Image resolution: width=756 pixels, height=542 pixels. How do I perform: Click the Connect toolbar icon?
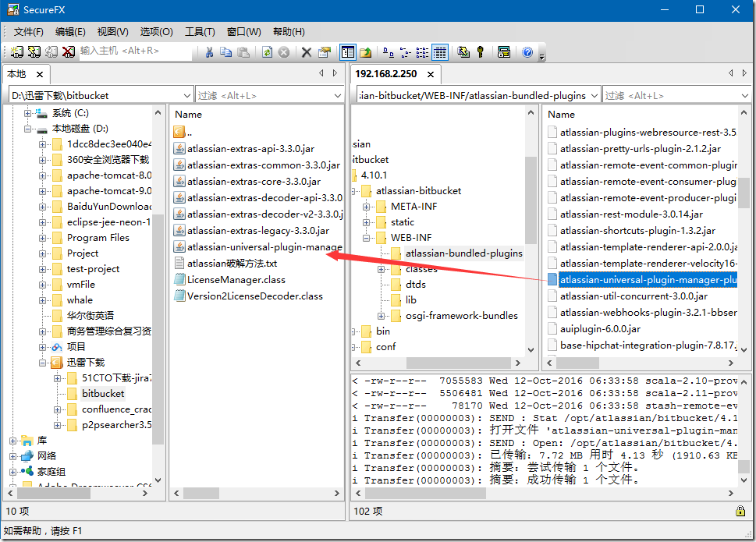(17, 51)
